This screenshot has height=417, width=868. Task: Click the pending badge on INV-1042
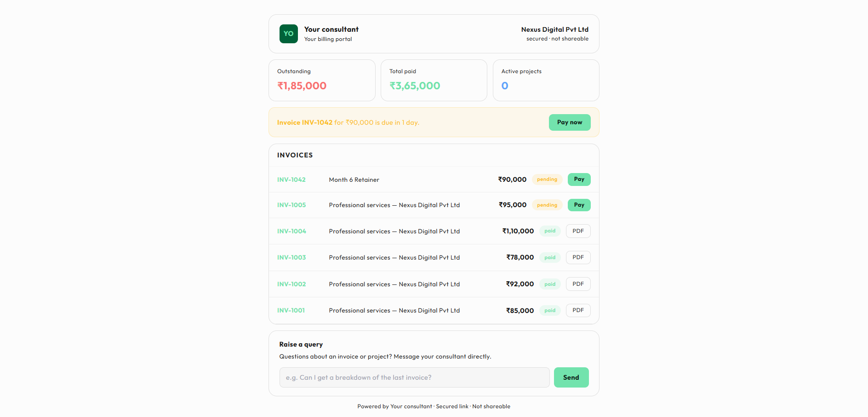(547, 180)
